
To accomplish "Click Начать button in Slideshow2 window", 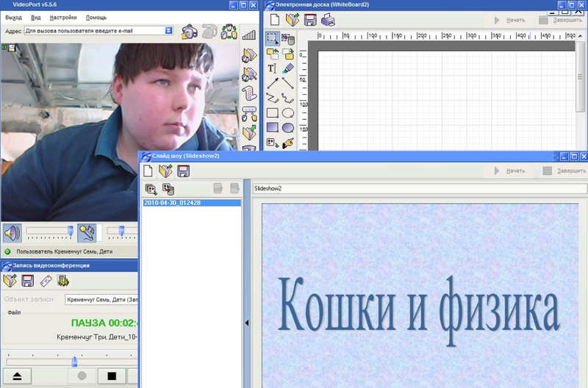I will pos(509,171).
